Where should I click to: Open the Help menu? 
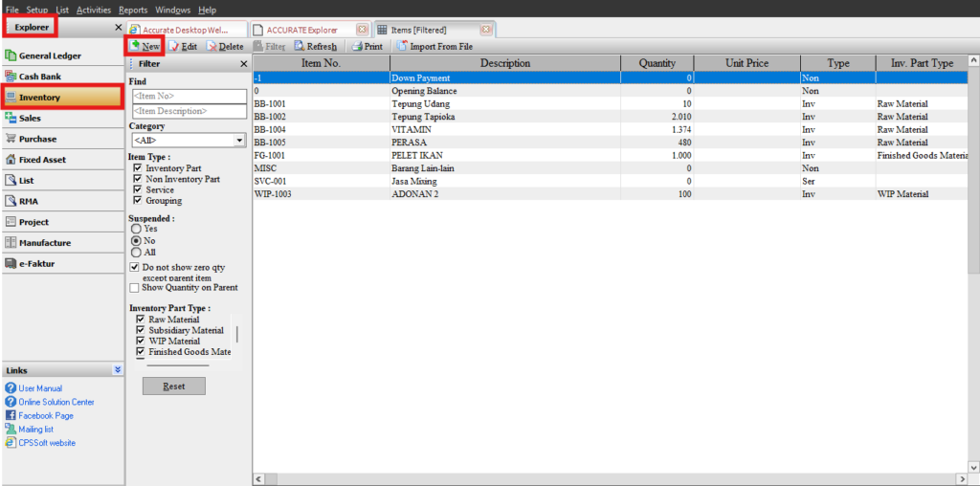pos(207,10)
